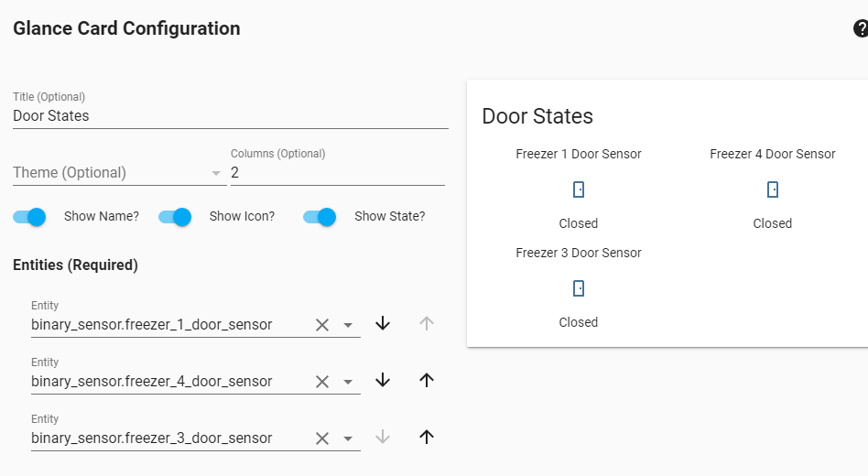Toggle the Show Name switch

[29, 217]
